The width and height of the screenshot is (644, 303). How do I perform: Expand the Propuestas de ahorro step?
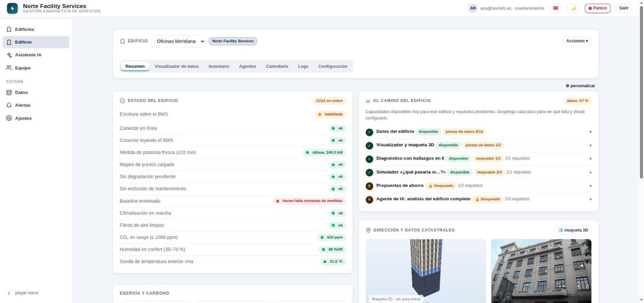(478, 186)
